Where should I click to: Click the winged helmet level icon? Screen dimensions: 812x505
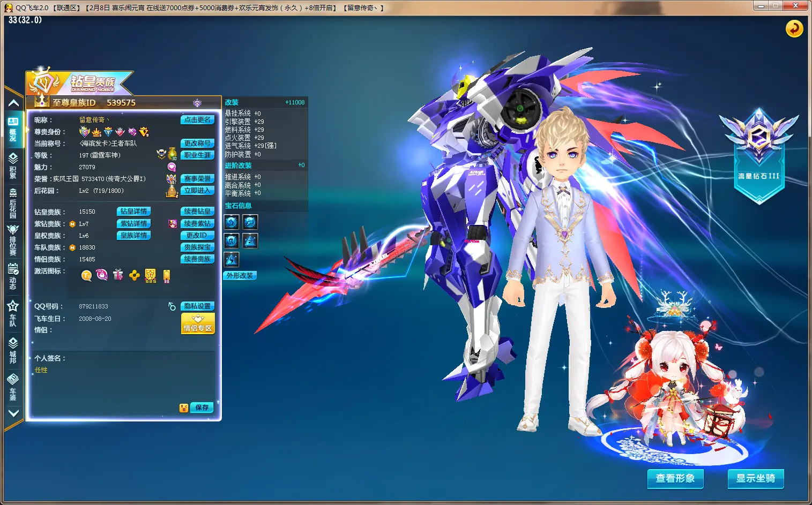click(x=161, y=154)
